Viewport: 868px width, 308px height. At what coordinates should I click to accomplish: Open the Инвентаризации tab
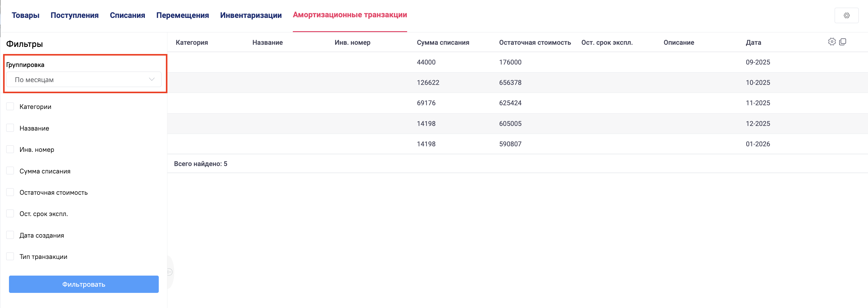[x=251, y=15]
